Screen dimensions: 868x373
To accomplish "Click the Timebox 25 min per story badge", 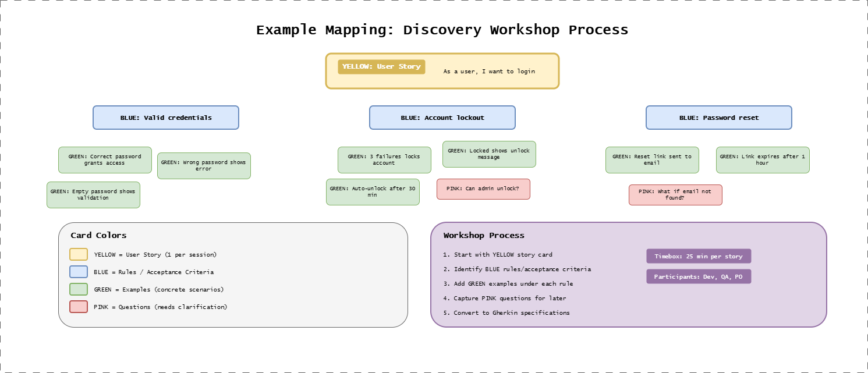I will pos(698,256).
